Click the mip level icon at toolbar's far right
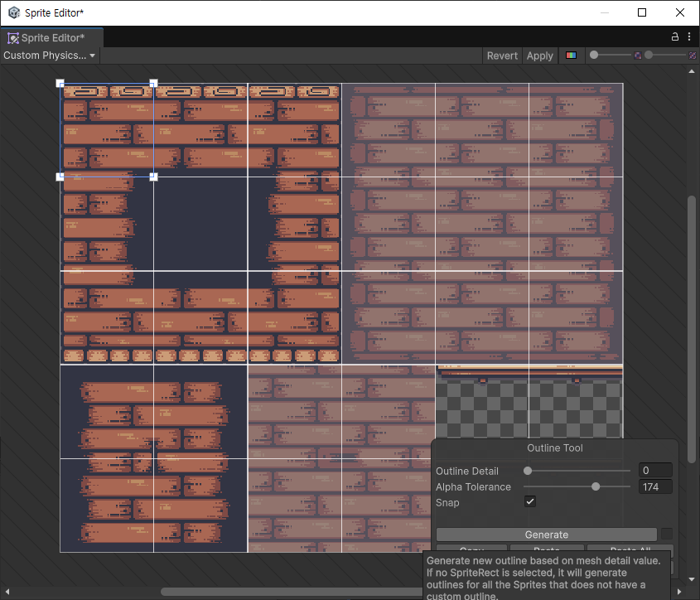 pos(693,56)
